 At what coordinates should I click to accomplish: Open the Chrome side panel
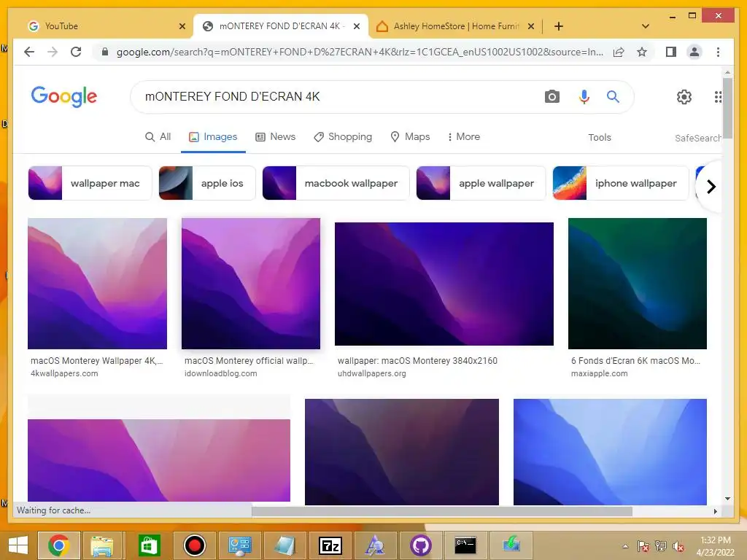671,52
